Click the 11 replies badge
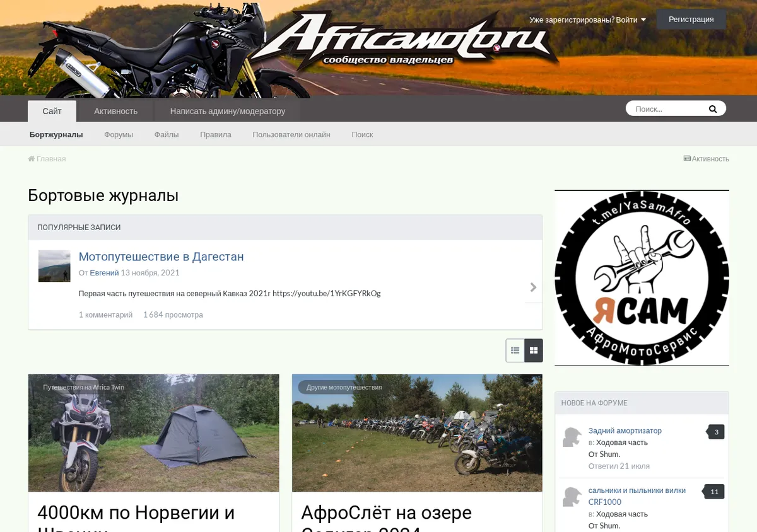757x532 pixels. [x=714, y=492]
